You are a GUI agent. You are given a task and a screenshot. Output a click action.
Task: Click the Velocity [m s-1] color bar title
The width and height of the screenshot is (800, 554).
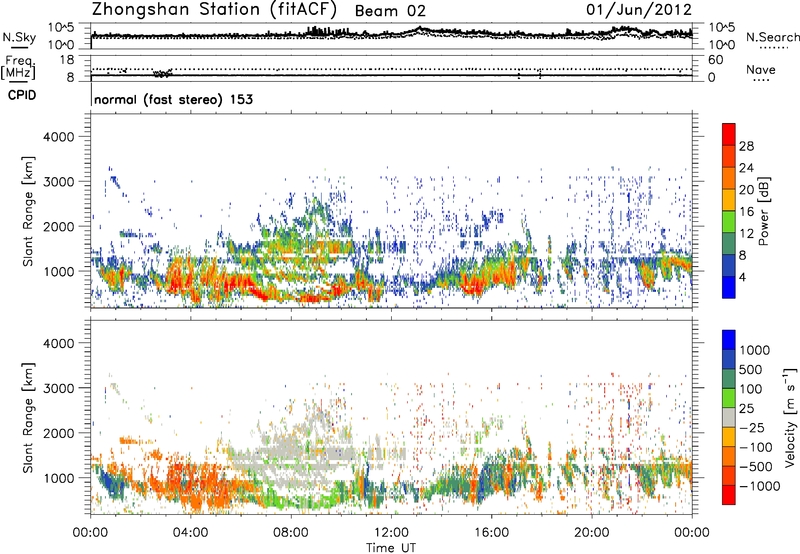[790, 417]
